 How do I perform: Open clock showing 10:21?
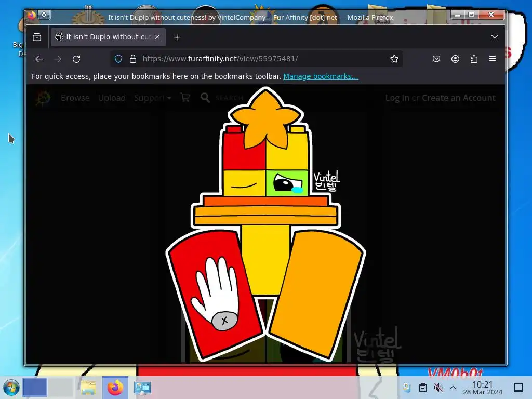coord(483,388)
